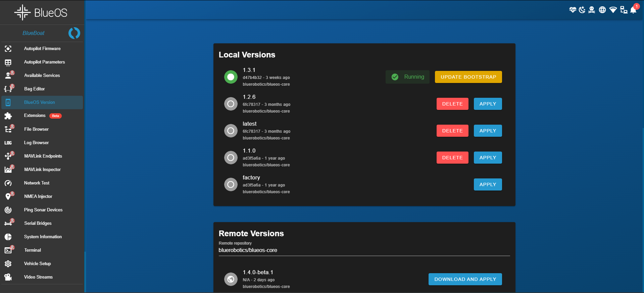Select the latest version radio indicator
644x293 pixels.
coord(231,131)
